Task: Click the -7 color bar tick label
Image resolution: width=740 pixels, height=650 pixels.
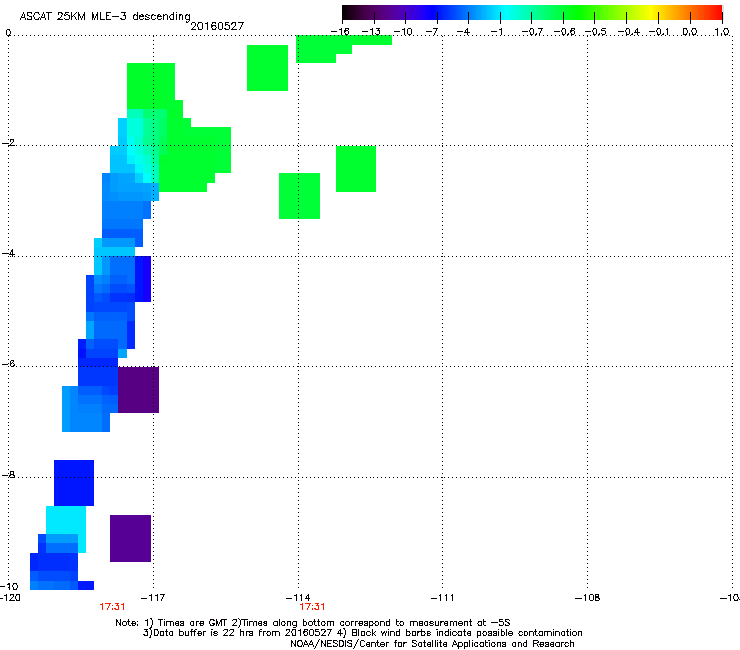Action: 432,32
